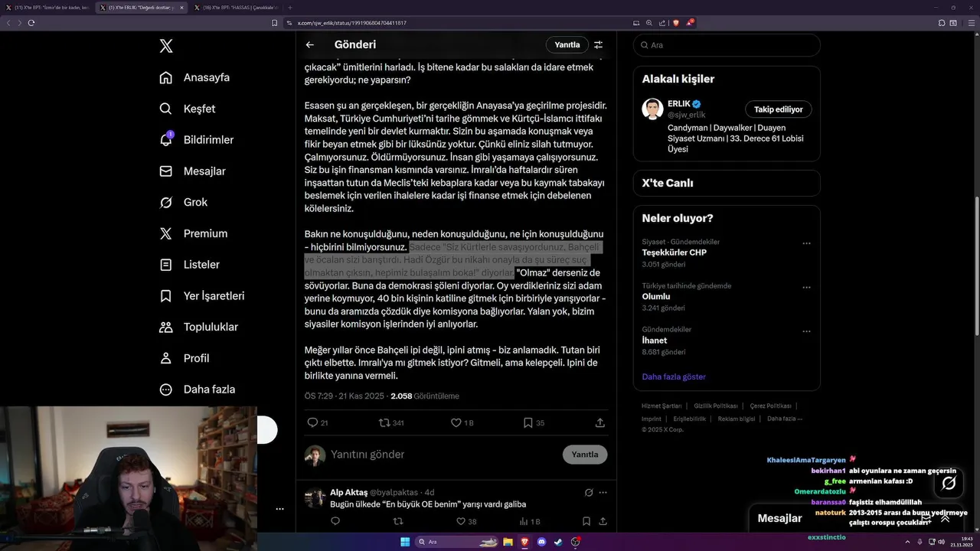Open a new browser tab
The image size is (980, 551).
point(289,7)
